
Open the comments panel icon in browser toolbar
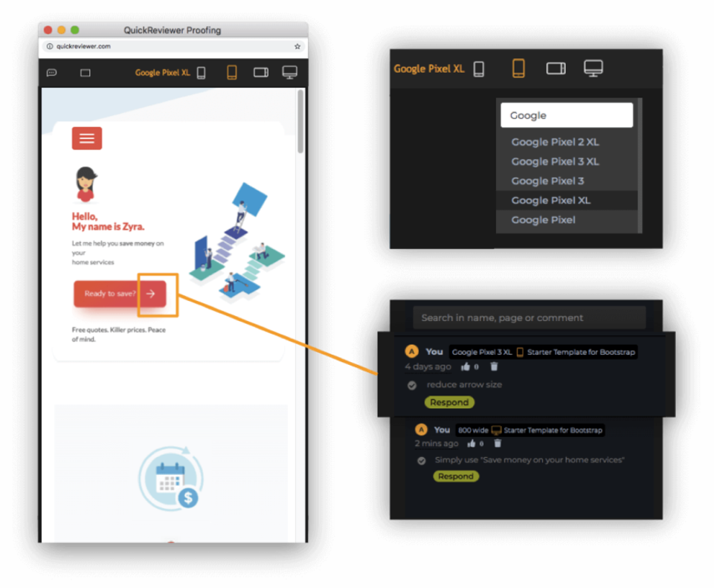point(52,73)
